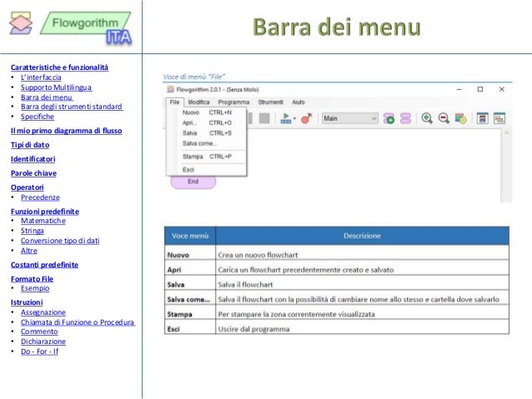Click the chart style settings icon
Viewport: 532px width, 399px height.
(461, 118)
